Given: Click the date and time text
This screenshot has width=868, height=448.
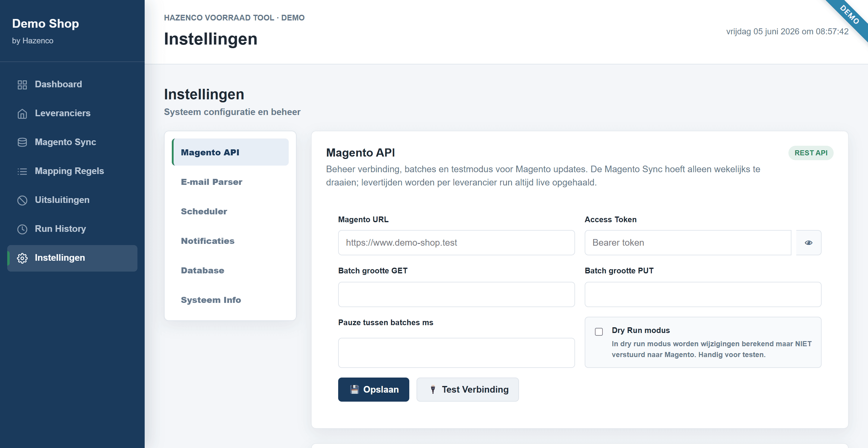Looking at the screenshot, I should pyautogui.click(x=787, y=32).
